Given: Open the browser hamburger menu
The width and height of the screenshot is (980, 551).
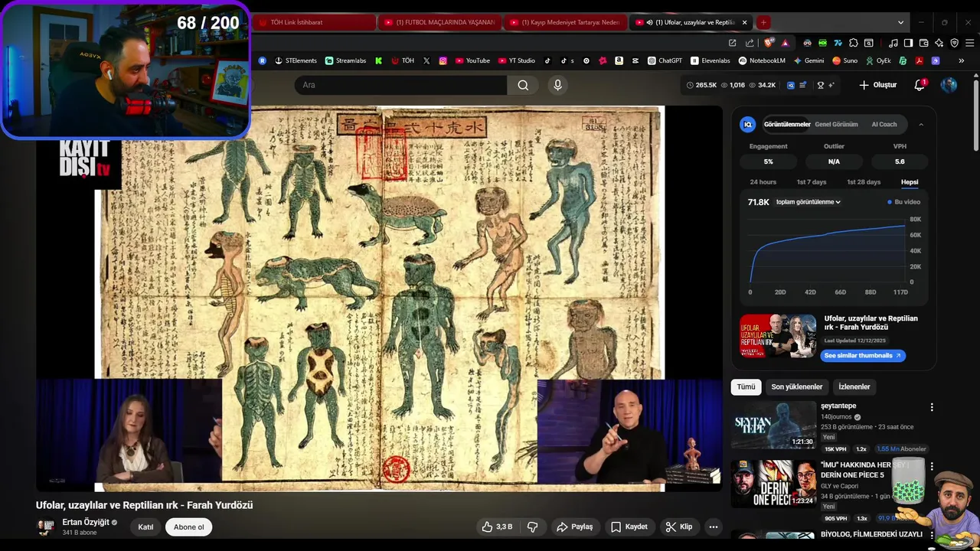Looking at the screenshot, I should click(x=969, y=43).
